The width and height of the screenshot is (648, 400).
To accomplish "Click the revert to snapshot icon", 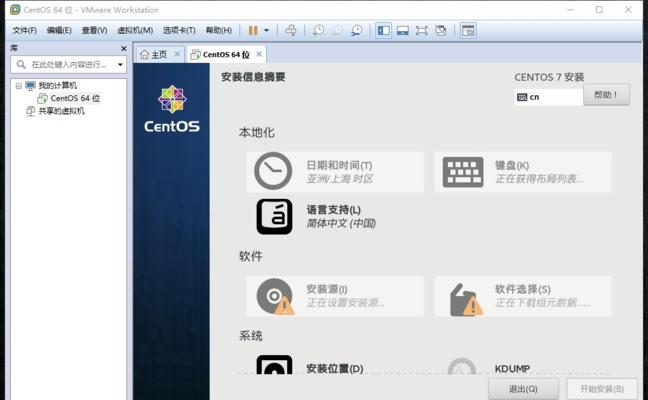I will (338, 30).
